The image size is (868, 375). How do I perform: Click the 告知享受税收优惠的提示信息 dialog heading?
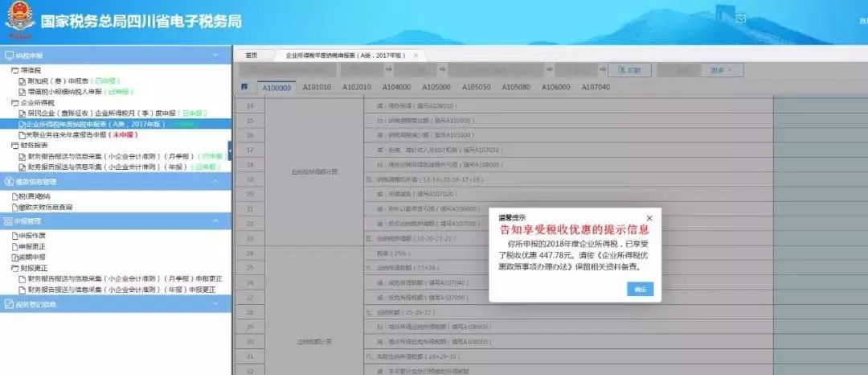(x=574, y=229)
